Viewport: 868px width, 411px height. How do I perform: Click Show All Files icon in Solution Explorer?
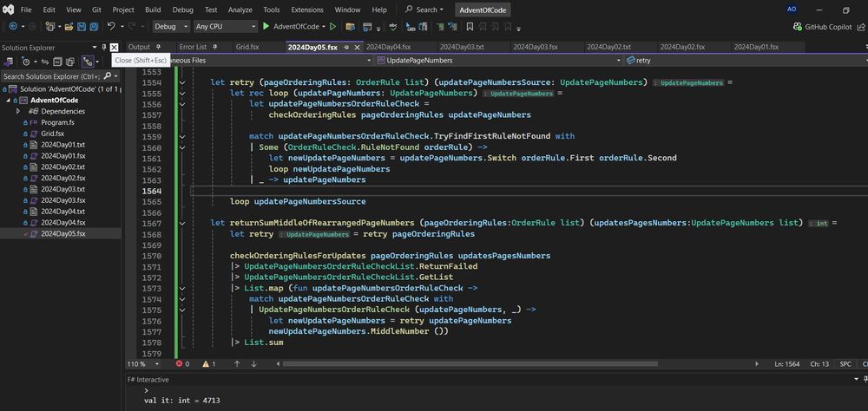point(70,62)
